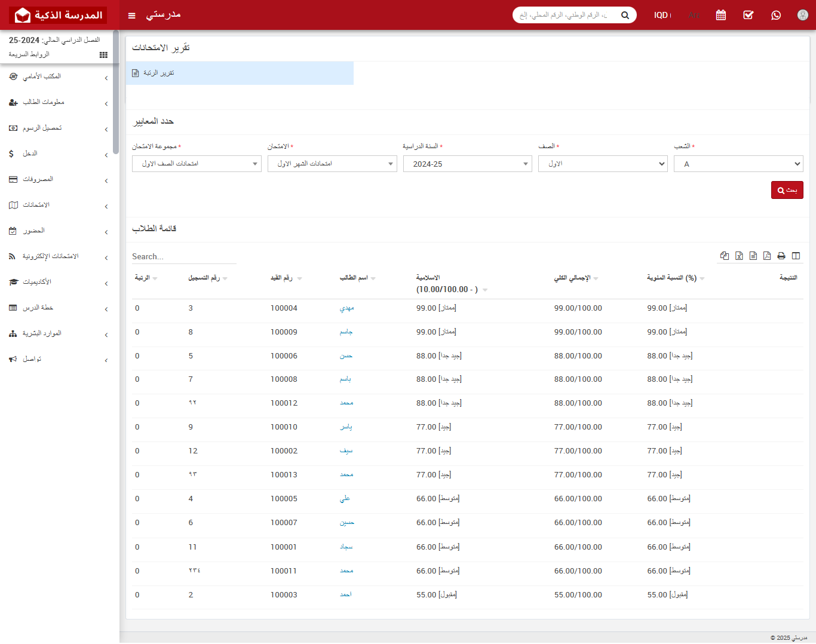Export the student list as PDF

click(767, 256)
